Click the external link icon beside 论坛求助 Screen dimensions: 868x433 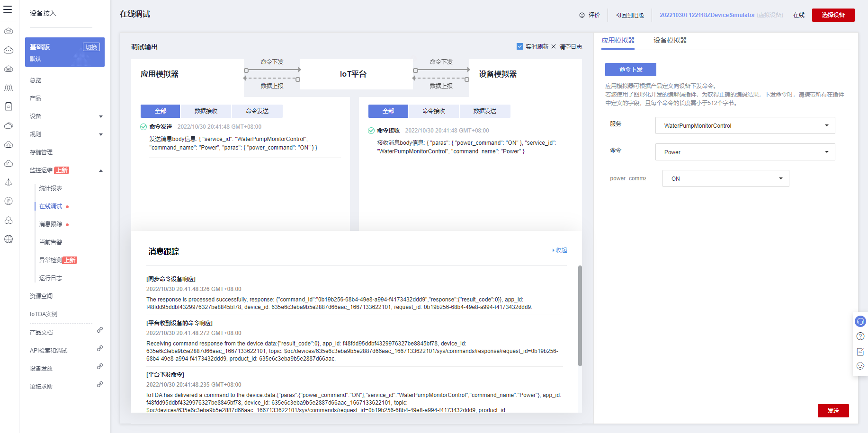click(100, 384)
